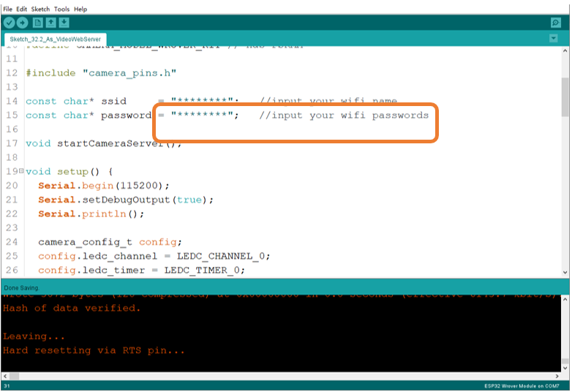
Task: Click the '//input your wifi passwords' comment
Action: coord(344,116)
